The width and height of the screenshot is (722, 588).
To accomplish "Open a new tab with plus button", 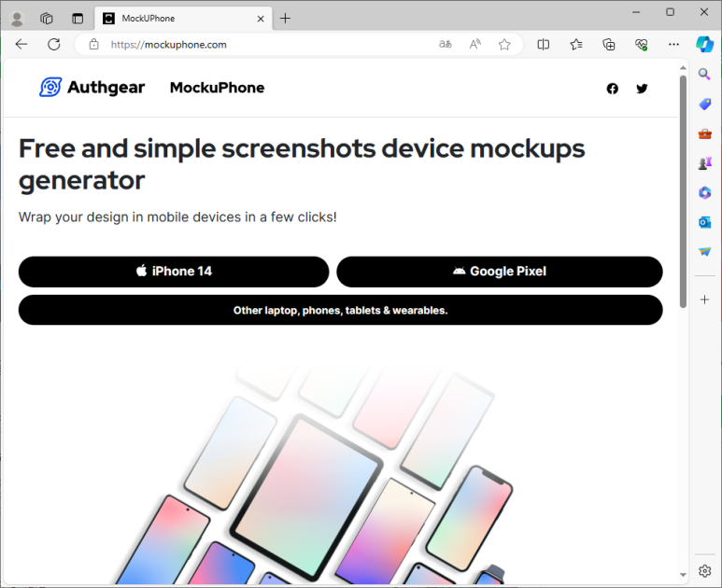I will pos(286,19).
